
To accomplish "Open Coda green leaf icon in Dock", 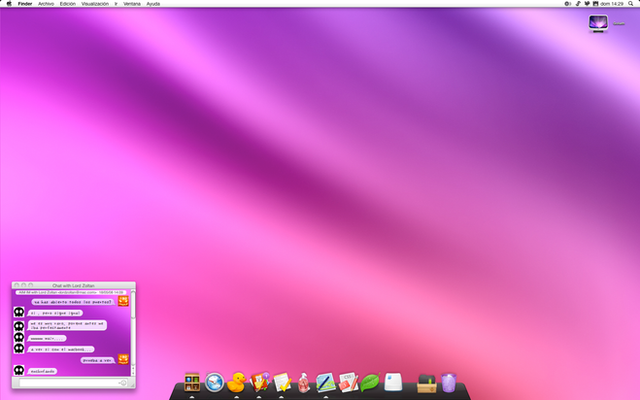I will click(x=370, y=382).
